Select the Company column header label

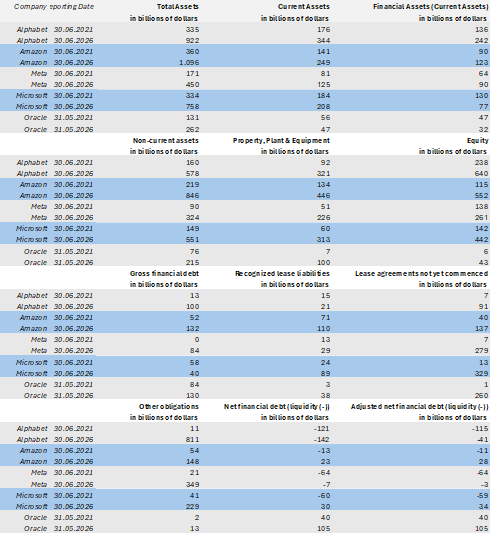click(x=30, y=6)
